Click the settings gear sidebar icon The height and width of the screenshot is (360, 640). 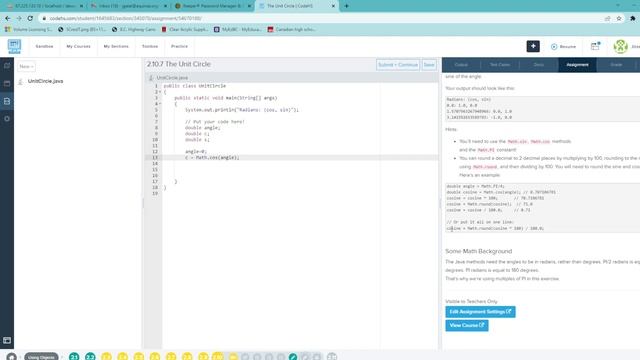coord(7,119)
